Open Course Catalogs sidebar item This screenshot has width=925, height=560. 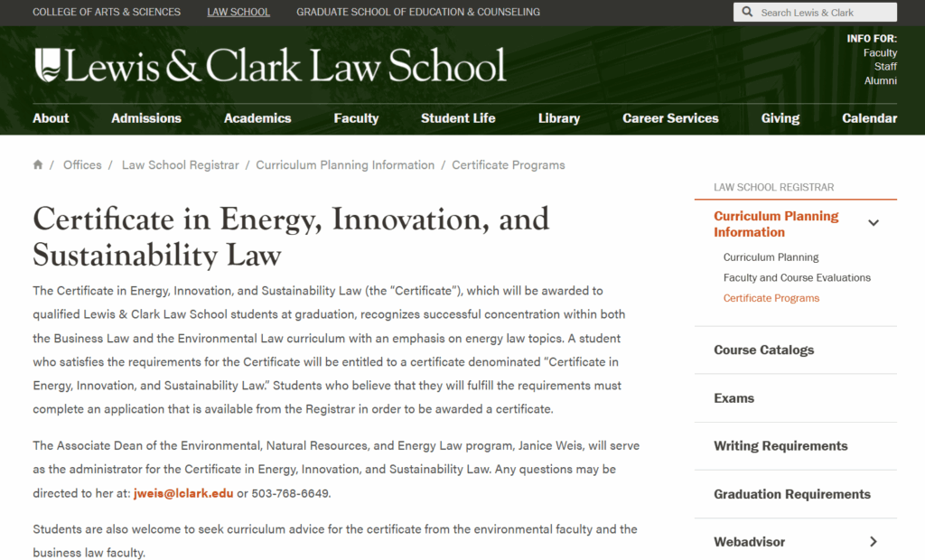764,350
